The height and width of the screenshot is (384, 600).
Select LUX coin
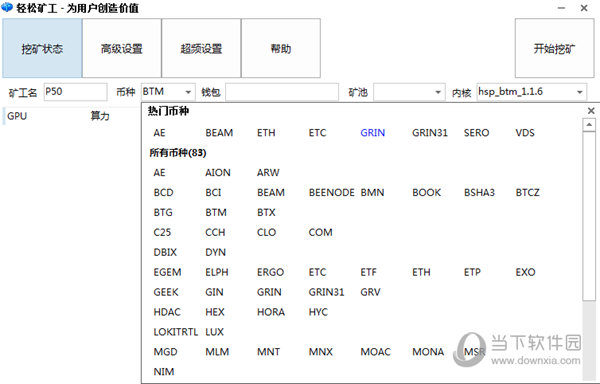point(214,332)
